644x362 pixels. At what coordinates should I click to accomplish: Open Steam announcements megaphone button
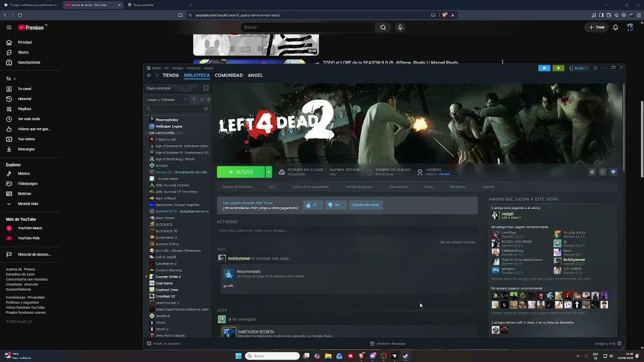(544, 68)
